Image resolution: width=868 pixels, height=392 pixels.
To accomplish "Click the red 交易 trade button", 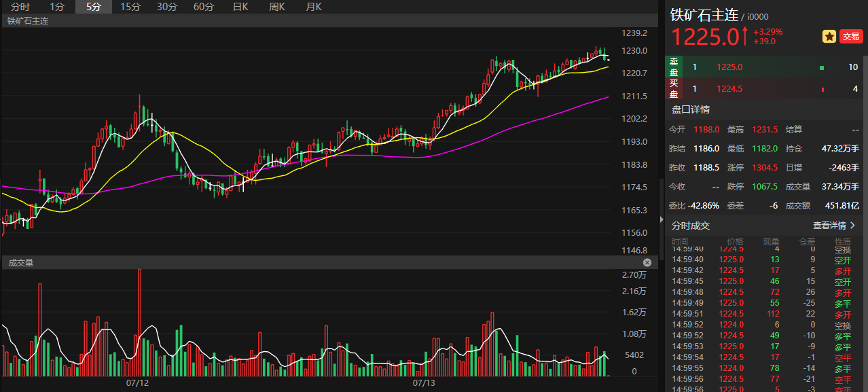I will [x=851, y=37].
